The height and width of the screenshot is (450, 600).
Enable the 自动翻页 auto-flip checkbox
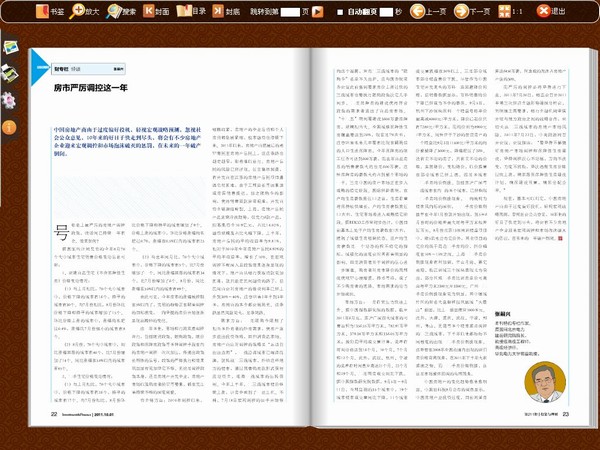point(340,12)
